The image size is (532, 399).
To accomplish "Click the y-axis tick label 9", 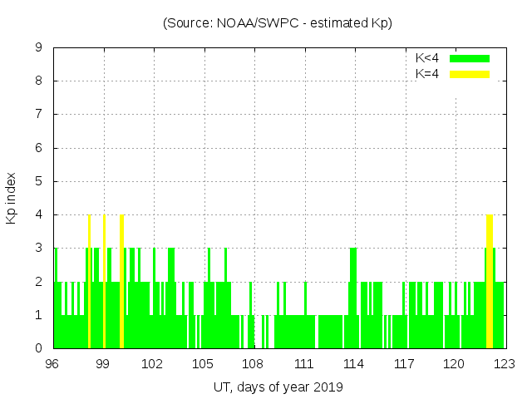I will [39, 48].
